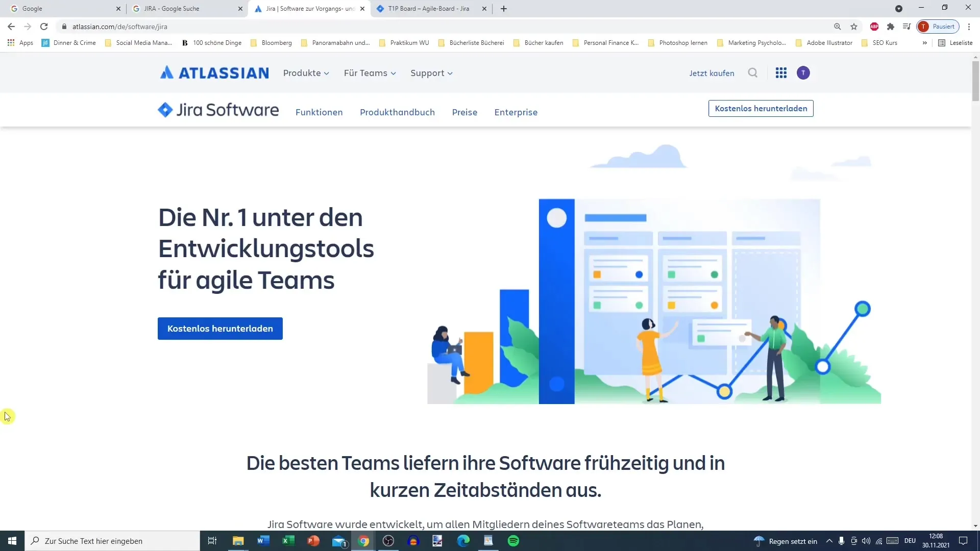
Task: Click the Windows Task View icon
Action: (x=212, y=541)
